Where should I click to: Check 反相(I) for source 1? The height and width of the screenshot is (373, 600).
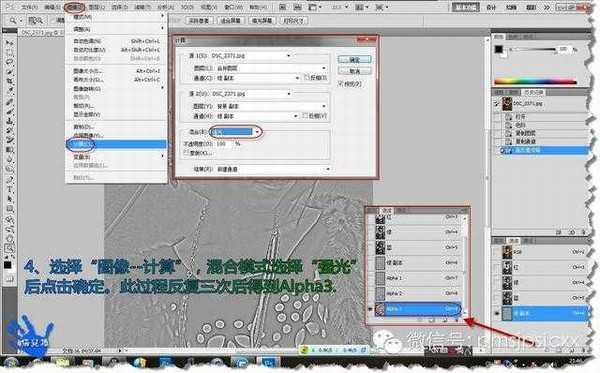click(x=307, y=77)
